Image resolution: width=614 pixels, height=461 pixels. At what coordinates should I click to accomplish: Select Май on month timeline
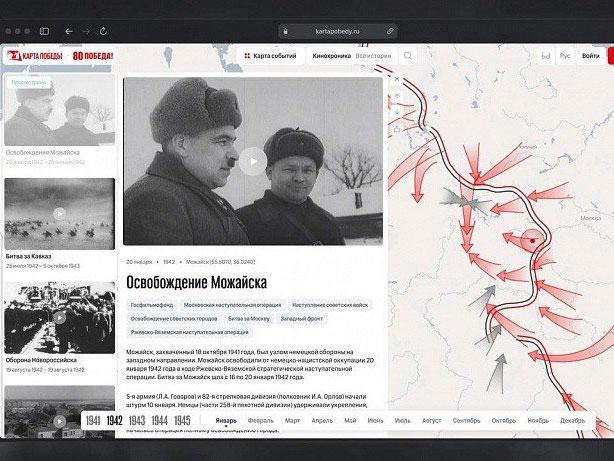click(350, 421)
